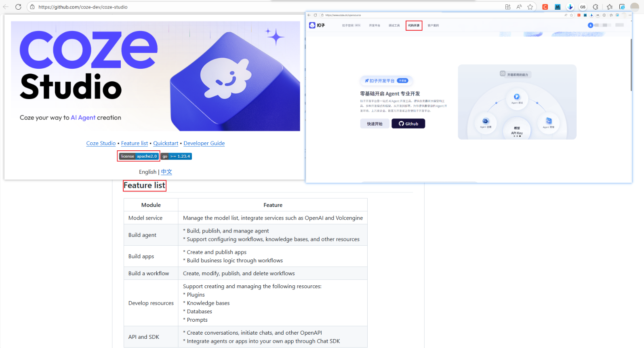
Task: Click the 扣子开发平台 pill badge
Action: (386, 81)
